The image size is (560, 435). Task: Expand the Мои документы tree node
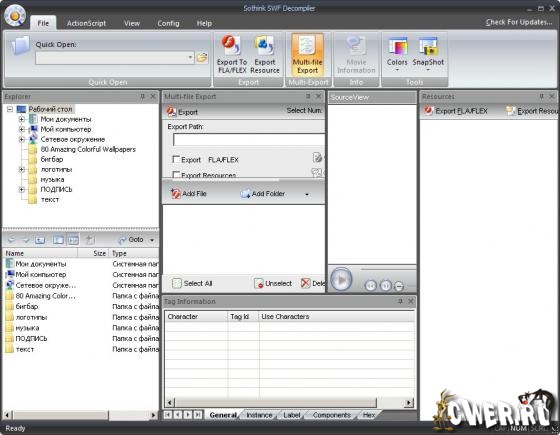pos(21,119)
